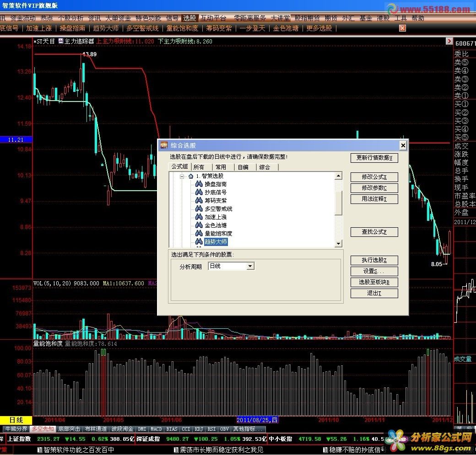Click the 选股至板块 button

coord(374,282)
